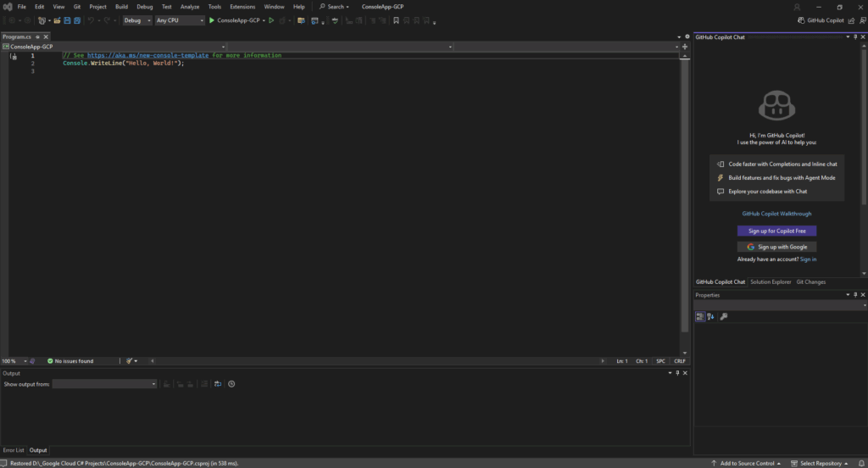Open the Extensions menu
Image resolution: width=868 pixels, height=468 pixels.
[242, 7]
